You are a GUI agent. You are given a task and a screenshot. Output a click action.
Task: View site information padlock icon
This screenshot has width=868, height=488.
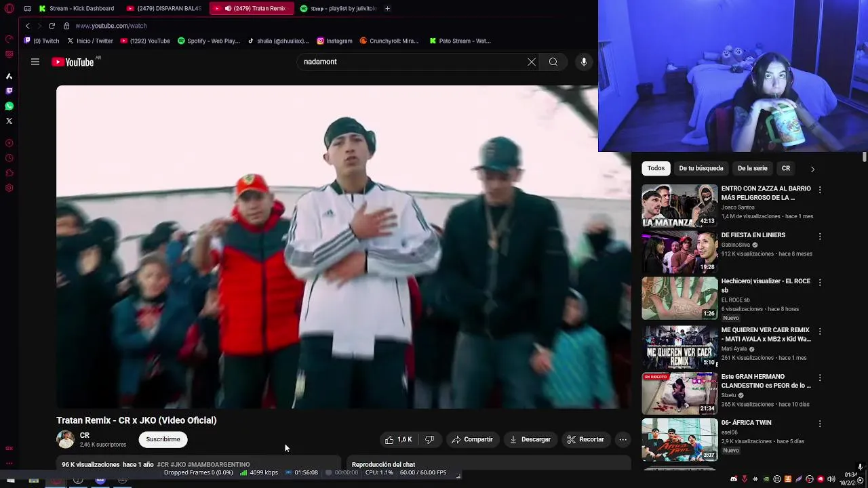66,26
